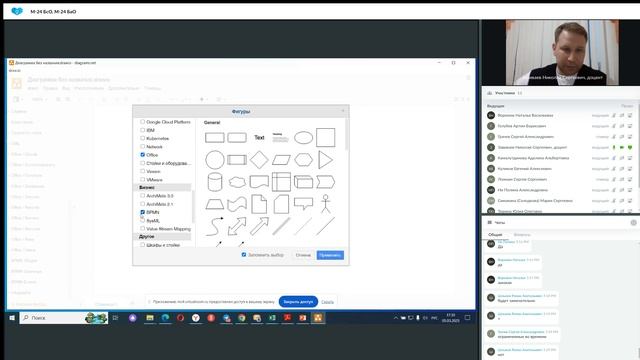Pick the cloud shape
The image size is (640, 360).
(x=237, y=182)
